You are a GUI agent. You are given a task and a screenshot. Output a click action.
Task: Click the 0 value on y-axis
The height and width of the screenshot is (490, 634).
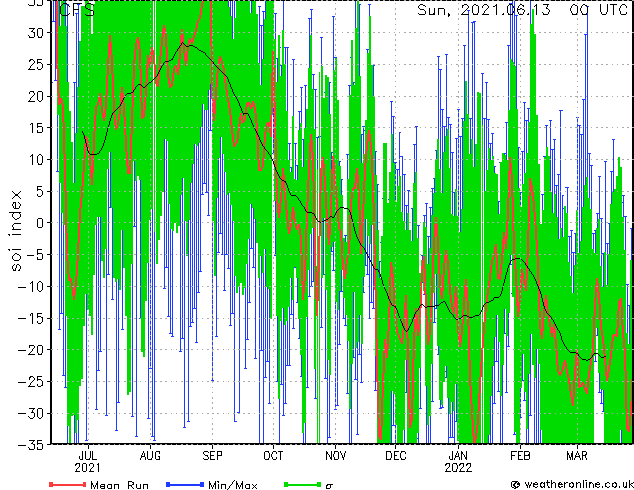pyautogui.click(x=40, y=223)
